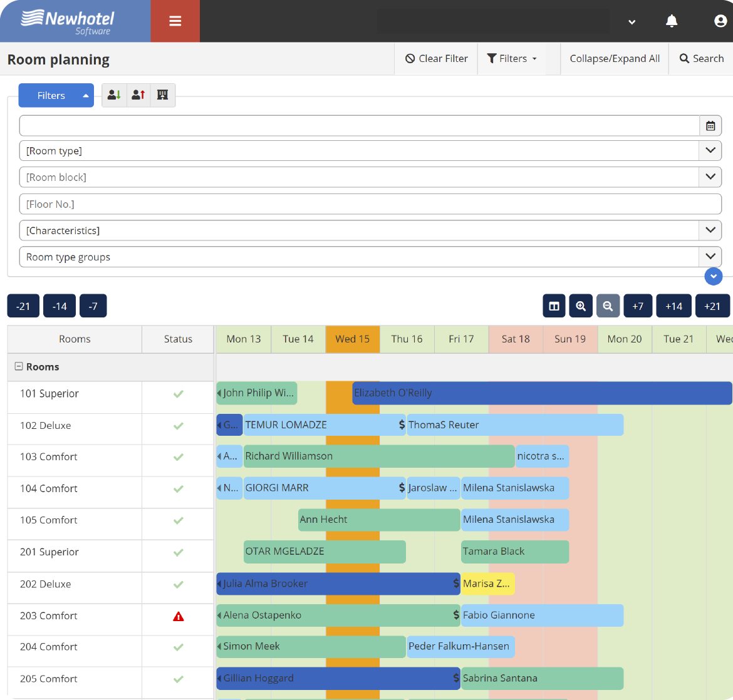The width and height of the screenshot is (733, 700).
Task: Click the building icon button
Action: click(x=163, y=95)
